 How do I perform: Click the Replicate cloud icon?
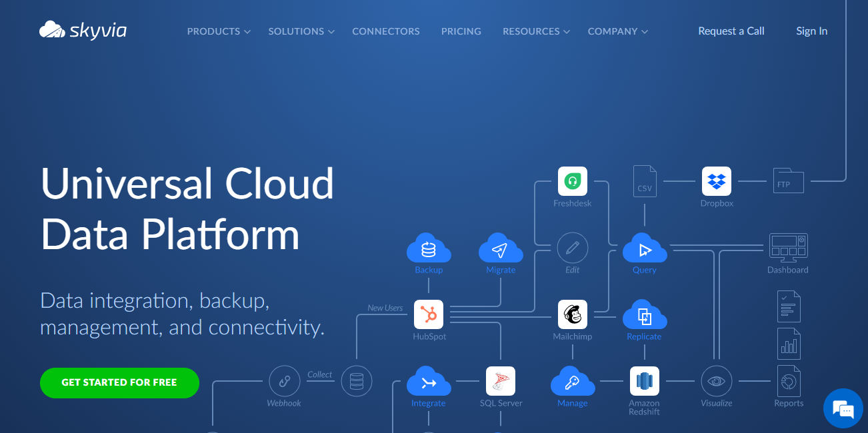[x=645, y=314]
